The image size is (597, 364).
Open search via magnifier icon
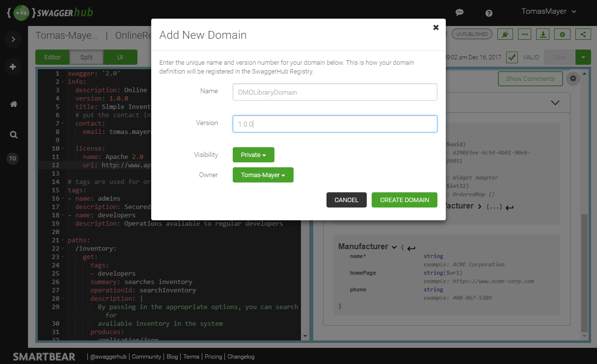pos(14,134)
